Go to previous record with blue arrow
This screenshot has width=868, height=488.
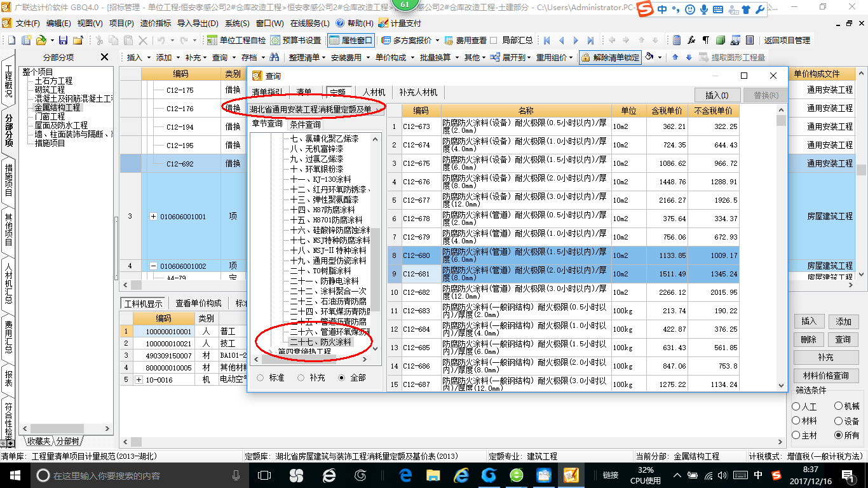561,40
